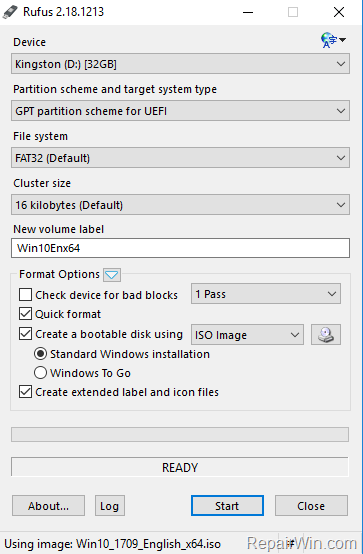
Task: Toggle Create a bootable disk using
Action: click(x=25, y=334)
